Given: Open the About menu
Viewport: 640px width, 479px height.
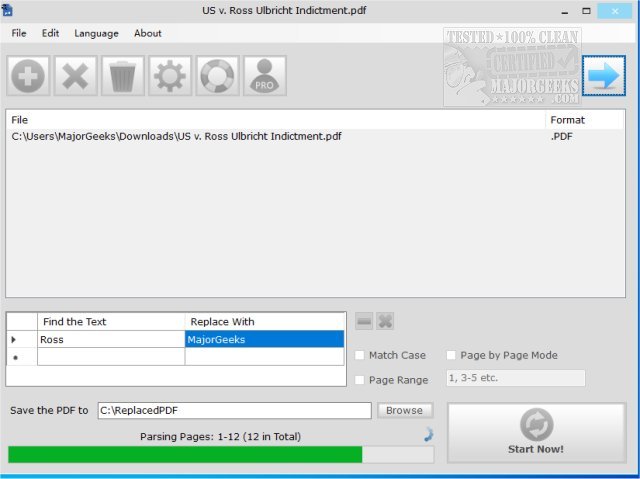Looking at the screenshot, I should point(148,33).
